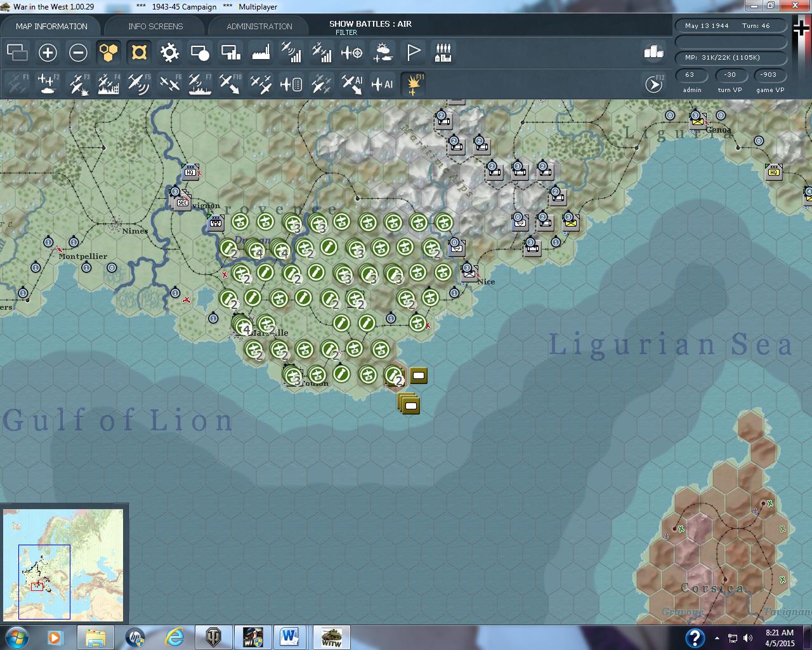Screen dimensions: 812x650
Task: Open the bar chart statistics icon
Action: coord(653,52)
